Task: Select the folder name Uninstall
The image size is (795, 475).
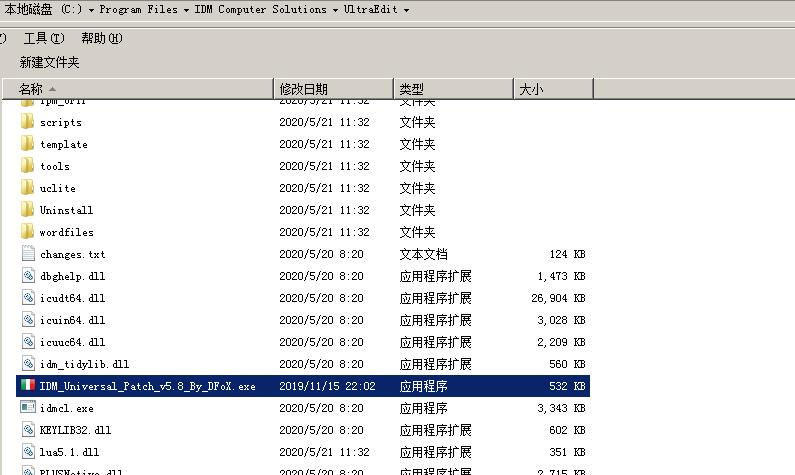Action: pos(66,210)
